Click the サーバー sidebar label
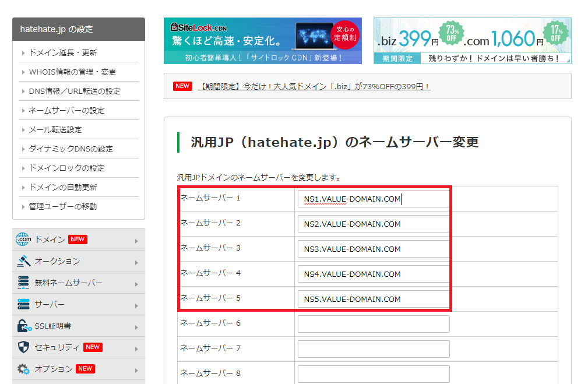588x384 pixels. 50,304
